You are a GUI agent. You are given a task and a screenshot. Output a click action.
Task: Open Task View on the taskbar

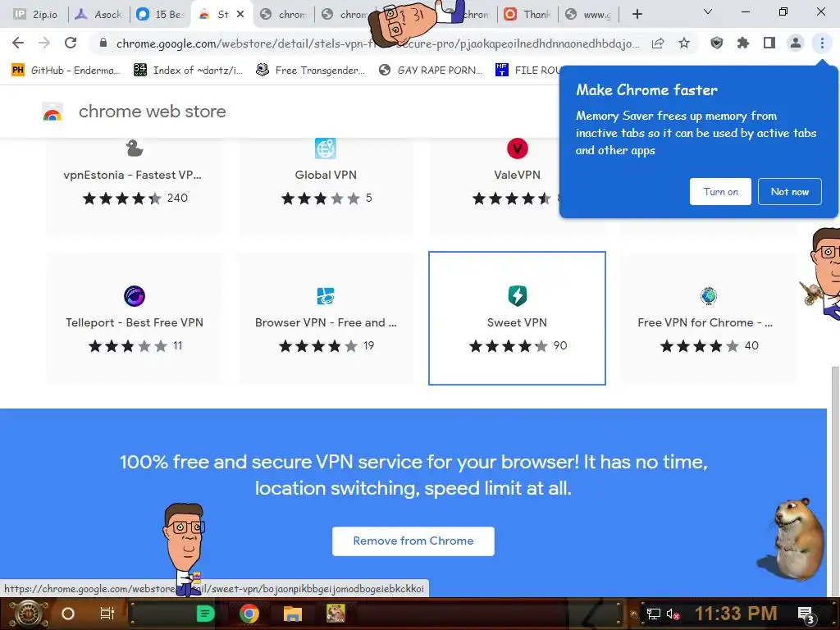(x=107, y=614)
